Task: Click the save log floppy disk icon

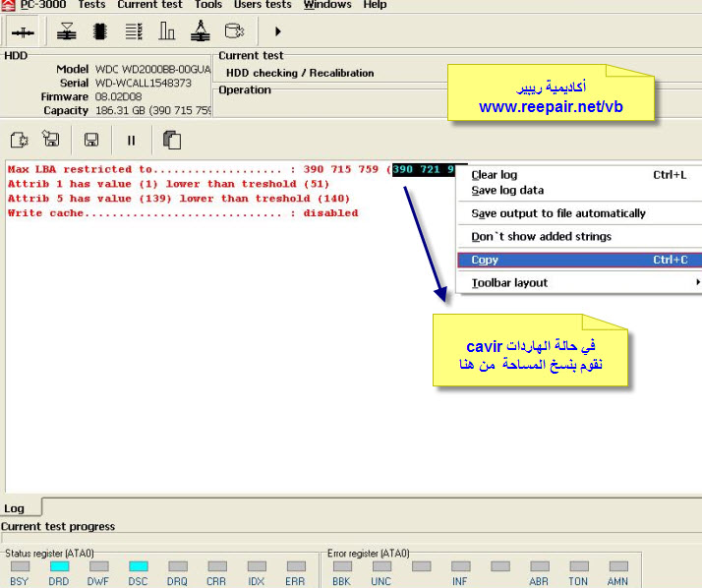Action: pyautogui.click(x=91, y=141)
